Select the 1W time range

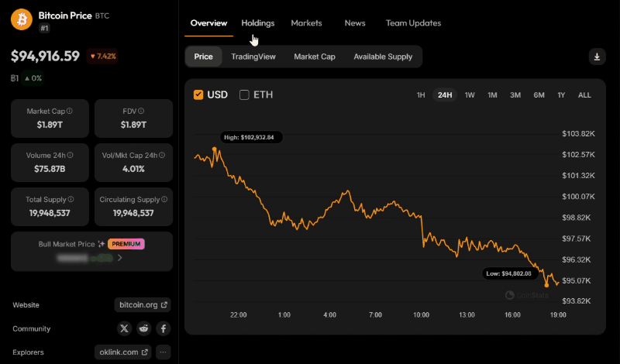tap(470, 95)
